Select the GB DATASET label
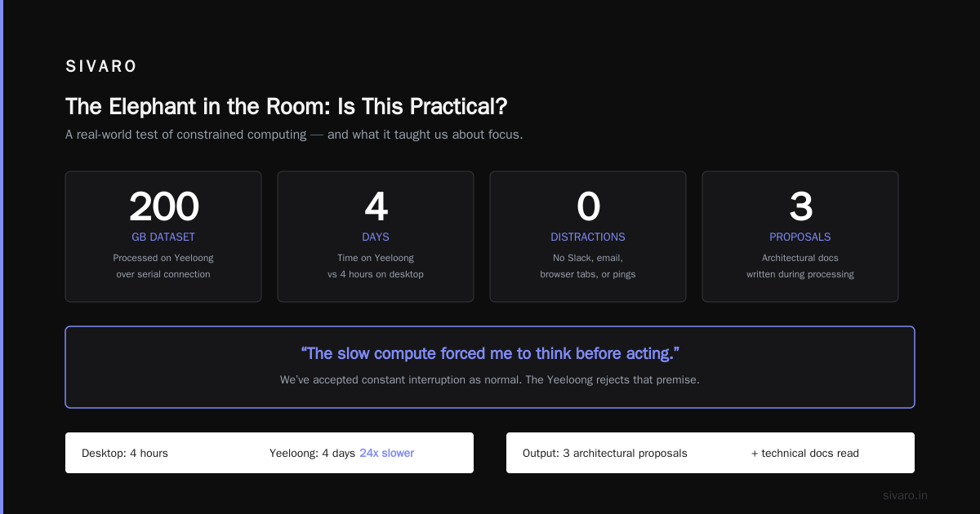 tap(163, 237)
